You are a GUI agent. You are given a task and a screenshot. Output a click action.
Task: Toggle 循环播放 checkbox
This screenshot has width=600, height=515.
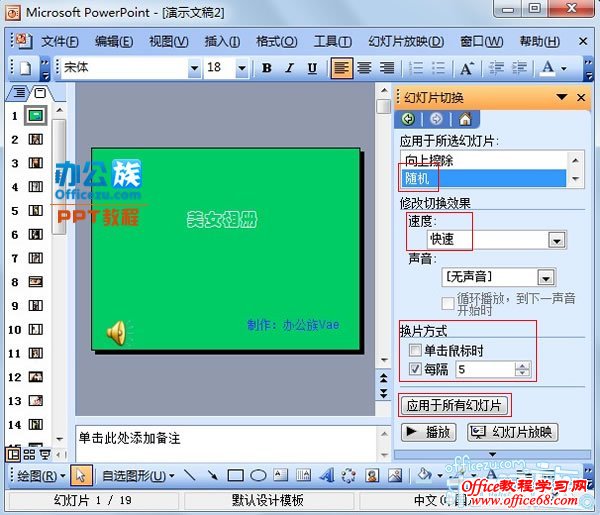click(448, 303)
